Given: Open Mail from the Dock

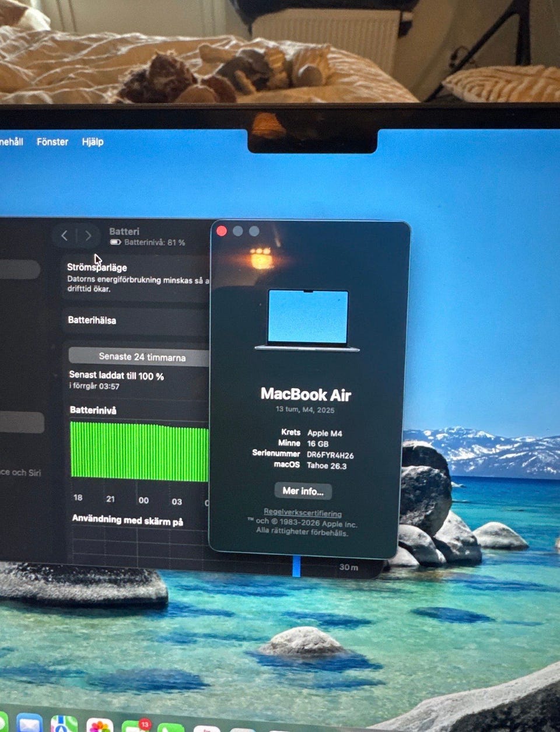Looking at the screenshot, I should 29,724.
